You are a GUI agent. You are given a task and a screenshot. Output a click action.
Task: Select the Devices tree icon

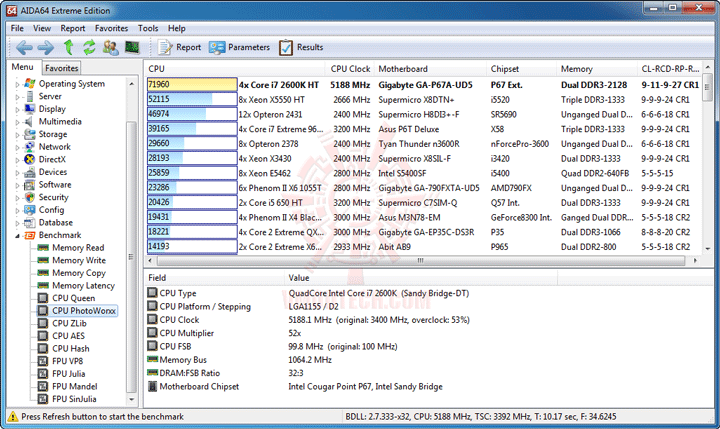tap(30, 172)
